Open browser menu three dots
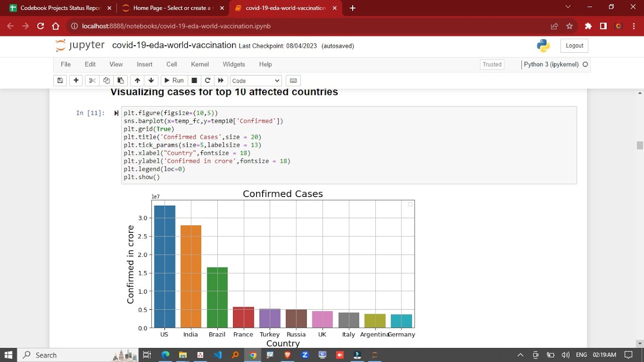Image resolution: width=644 pixels, height=362 pixels. tap(634, 26)
